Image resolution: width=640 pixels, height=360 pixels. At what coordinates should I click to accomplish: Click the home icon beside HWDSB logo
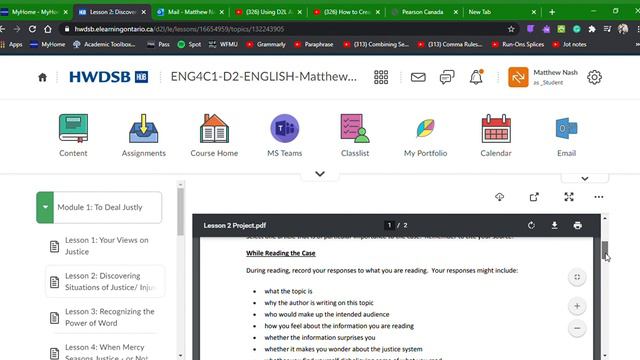pos(42,77)
